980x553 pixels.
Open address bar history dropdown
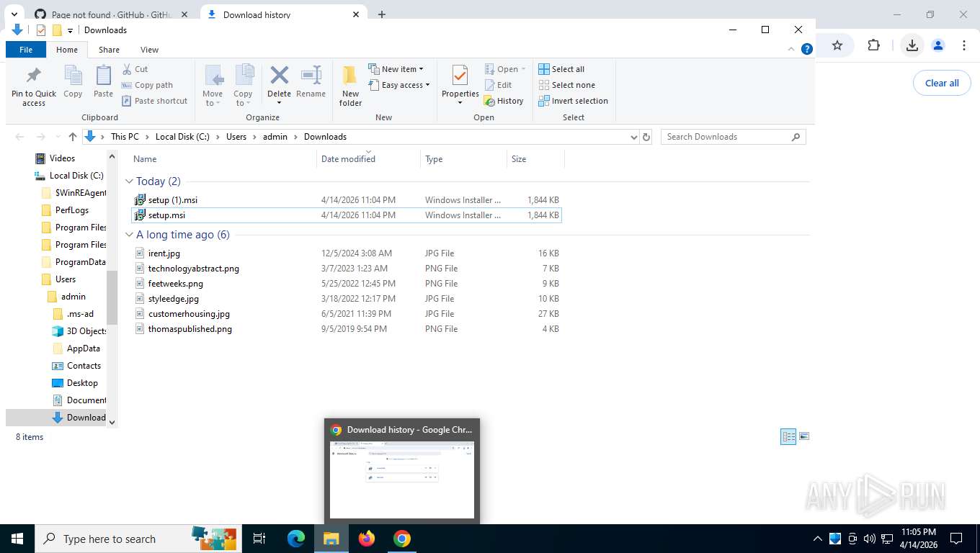[x=633, y=137]
